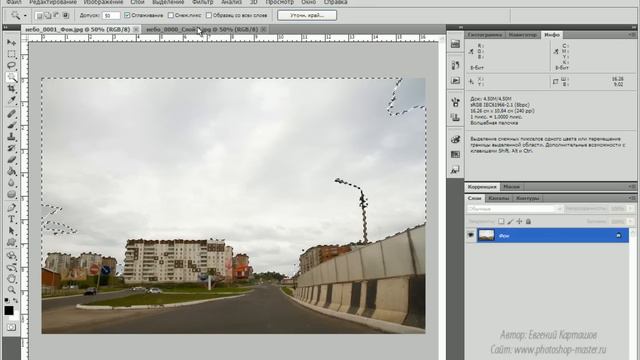Select the Lasso tool

tap(11, 65)
